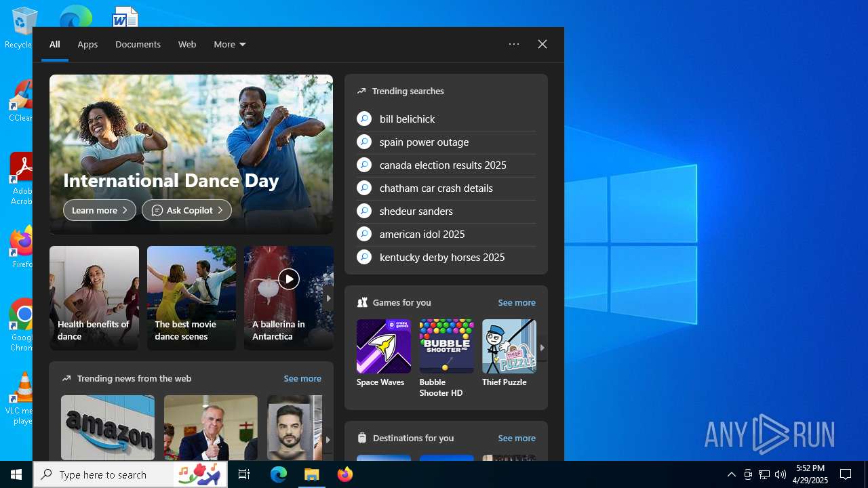Open network status in the tray
Viewport: 868px width, 488px height.
(x=764, y=474)
